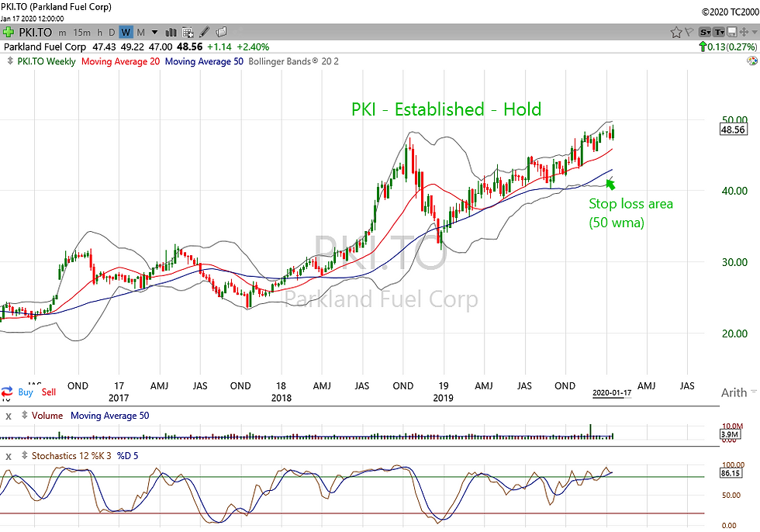Click the '0.13(0.27%)' change value

732,47
